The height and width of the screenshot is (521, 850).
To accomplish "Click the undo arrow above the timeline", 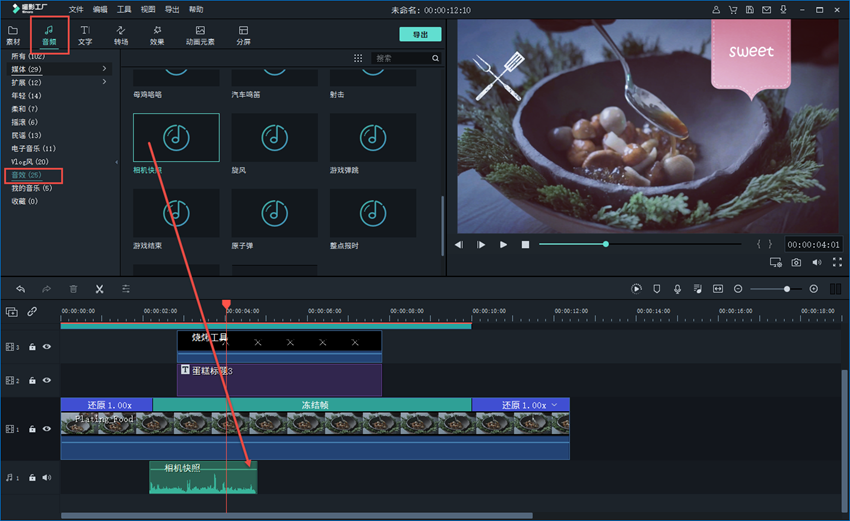I will (x=20, y=289).
